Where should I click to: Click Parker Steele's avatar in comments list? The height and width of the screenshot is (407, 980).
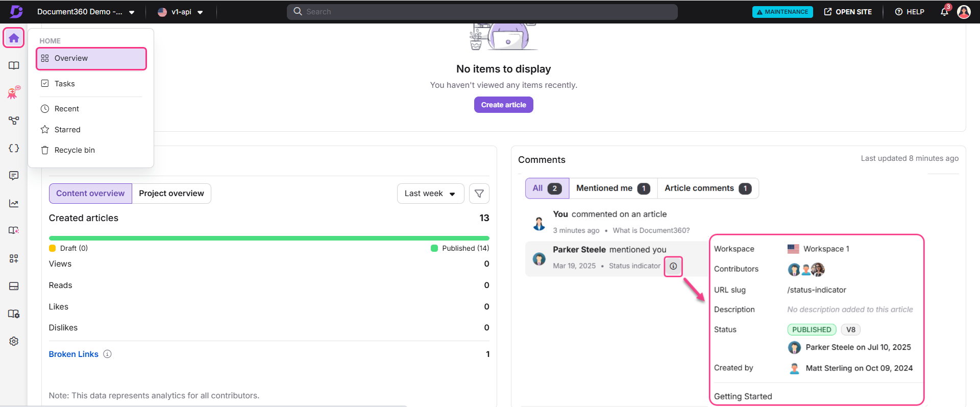click(x=539, y=259)
